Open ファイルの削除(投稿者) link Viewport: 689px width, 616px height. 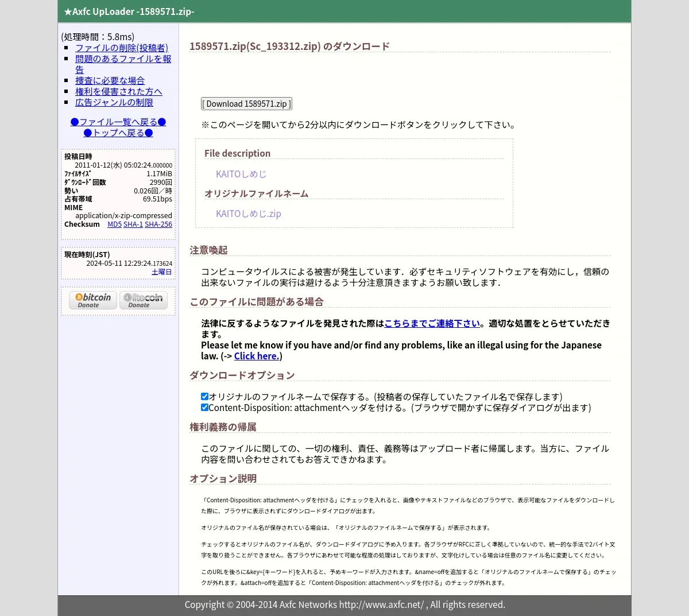(122, 48)
